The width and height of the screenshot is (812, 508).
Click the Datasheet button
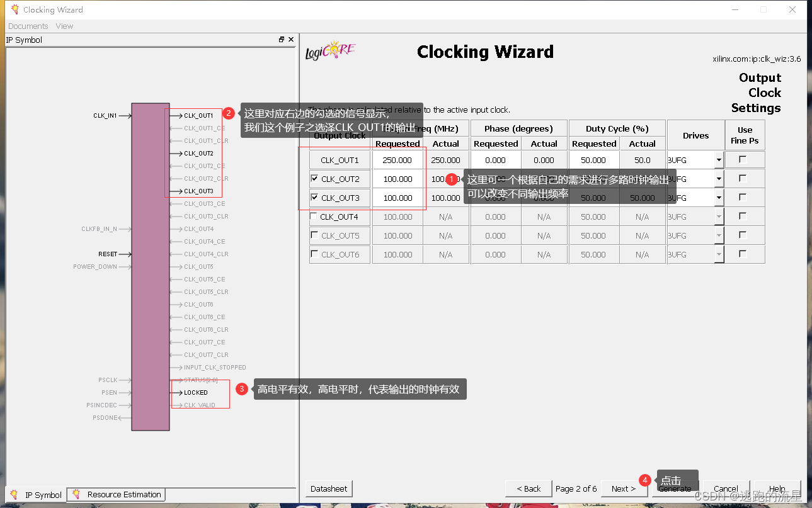329,488
